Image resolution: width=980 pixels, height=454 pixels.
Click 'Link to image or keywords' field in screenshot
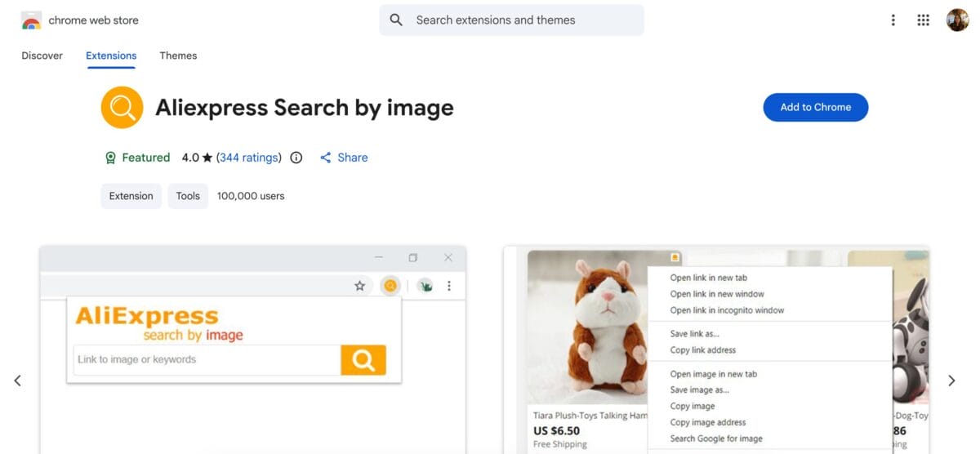pos(207,360)
